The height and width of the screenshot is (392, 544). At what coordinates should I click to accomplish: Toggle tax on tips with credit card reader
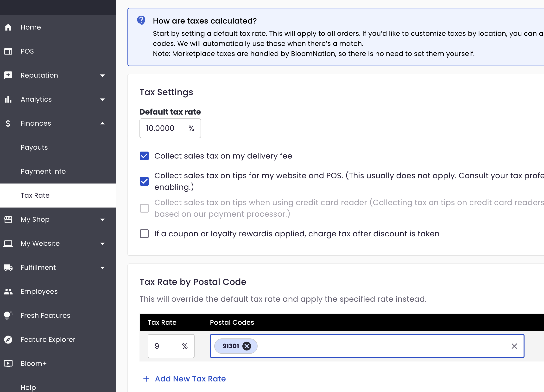[144, 208]
